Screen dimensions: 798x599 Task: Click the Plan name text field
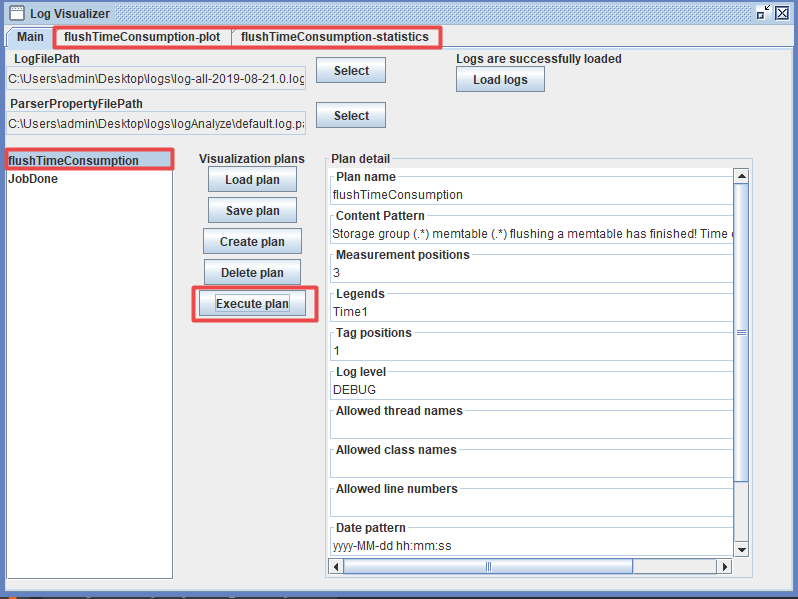530,195
